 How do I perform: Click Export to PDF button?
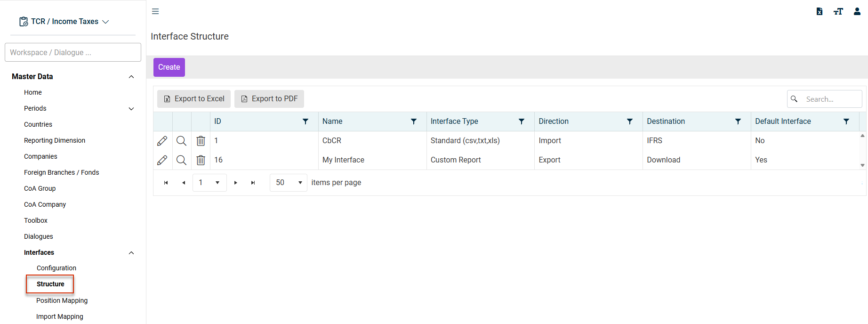(x=269, y=99)
